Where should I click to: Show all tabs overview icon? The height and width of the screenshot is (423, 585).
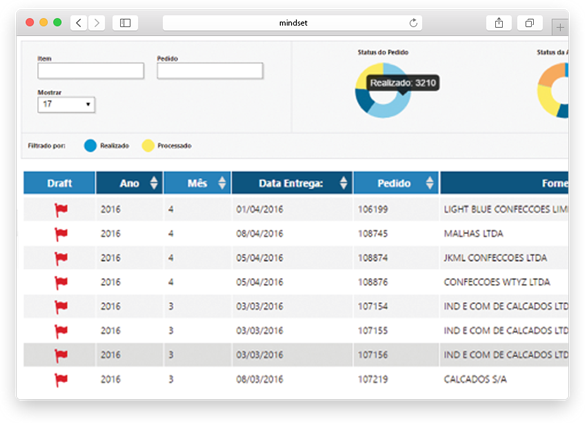(529, 23)
